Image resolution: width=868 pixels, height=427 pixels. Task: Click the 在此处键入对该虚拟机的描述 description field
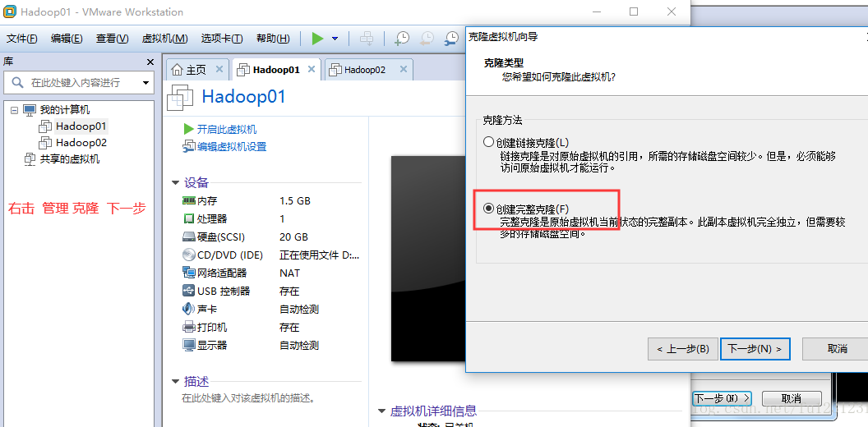(248, 397)
